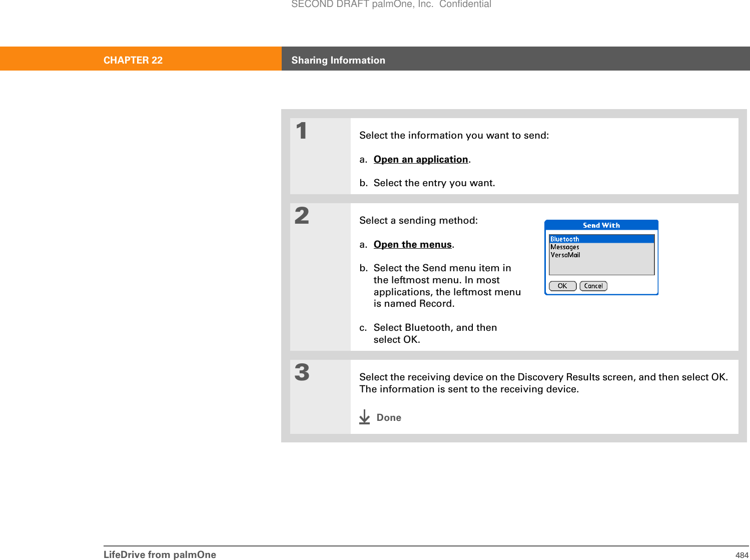
Task: Select Messages in the Send With list
Action: (x=601, y=247)
